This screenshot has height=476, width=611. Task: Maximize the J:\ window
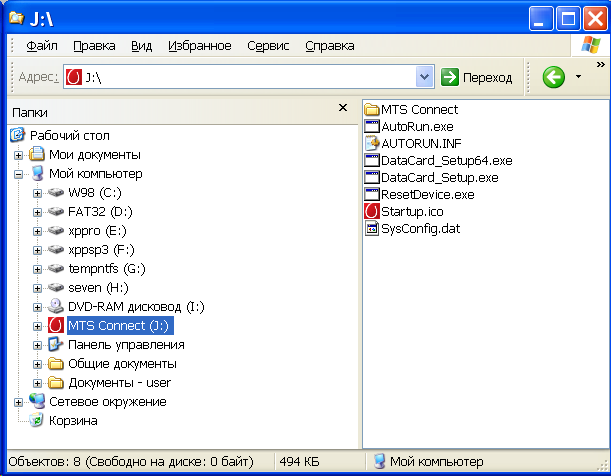[568, 18]
